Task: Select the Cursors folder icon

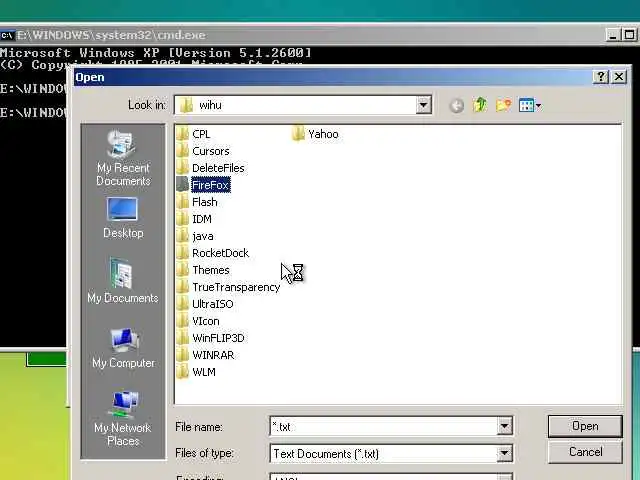Action: pos(182,151)
